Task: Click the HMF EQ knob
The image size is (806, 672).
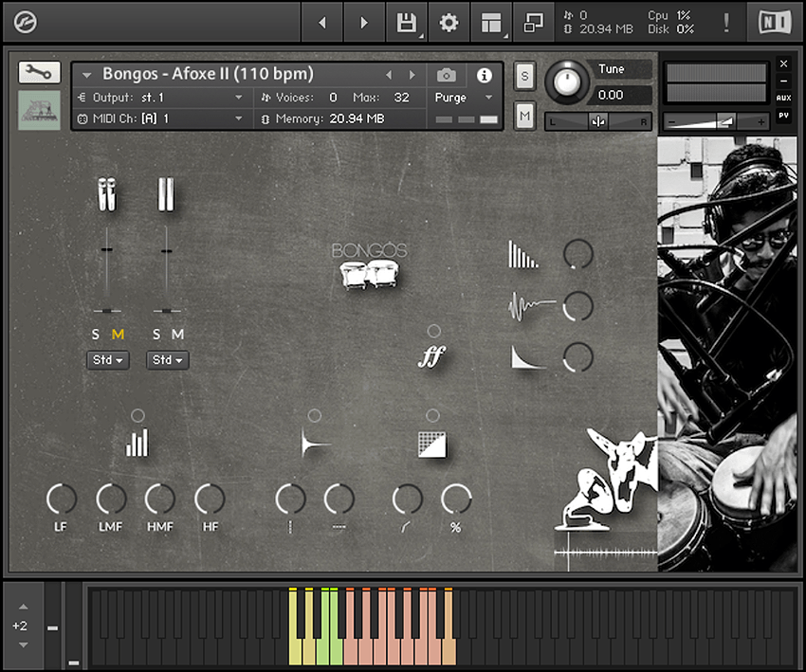Action: pos(160,499)
